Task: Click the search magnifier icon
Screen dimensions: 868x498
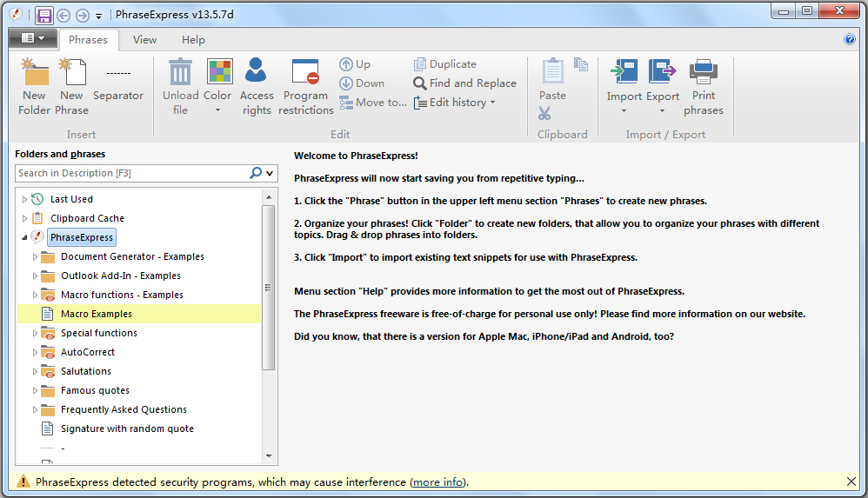Action: click(x=255, y=173)
